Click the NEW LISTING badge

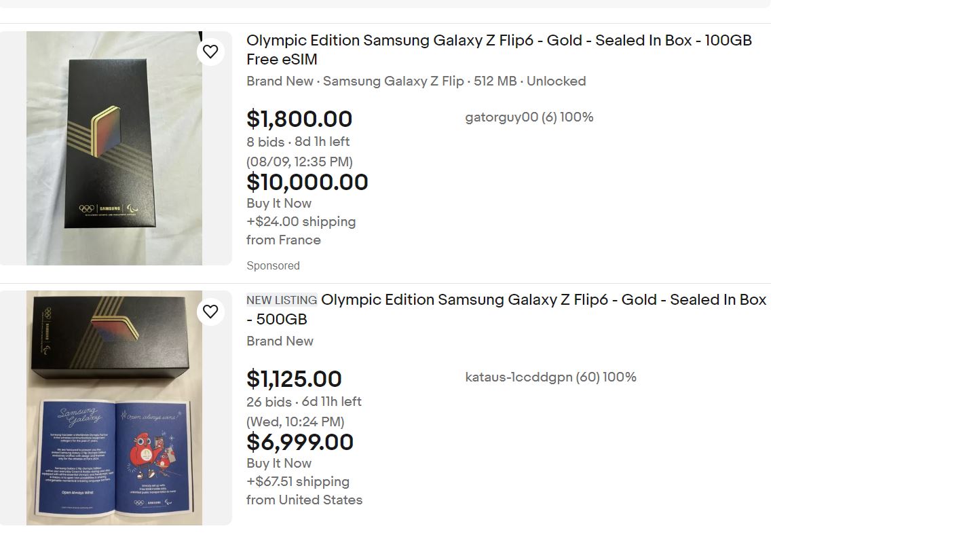pyautogui.click(x=281, y=299)
